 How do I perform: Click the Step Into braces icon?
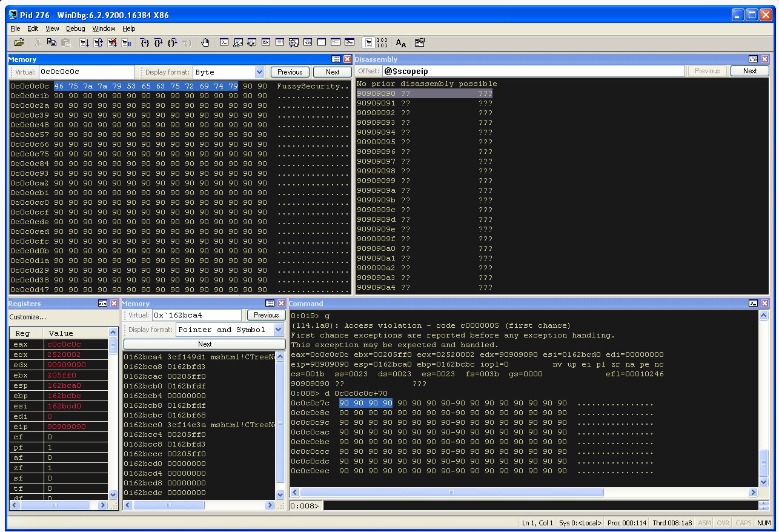click(144, 42)
